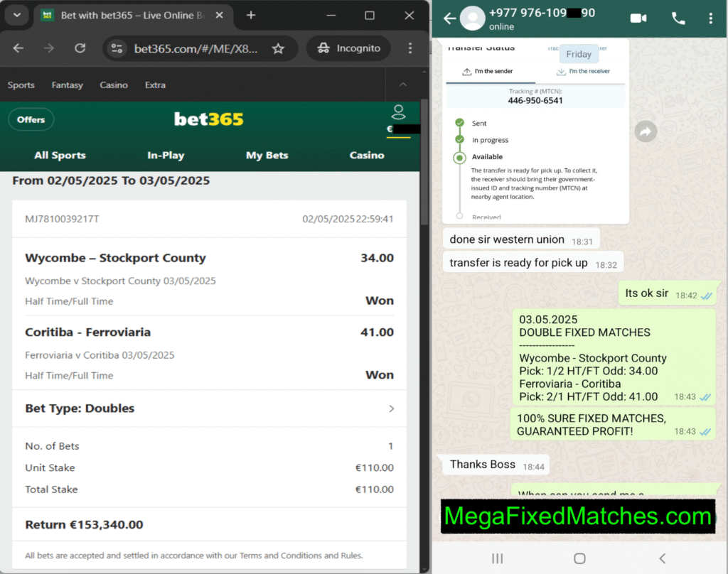Click the "Its ok sir" message
The width and height of the screenshot is (728, 574).
click(x=668, y=293)
